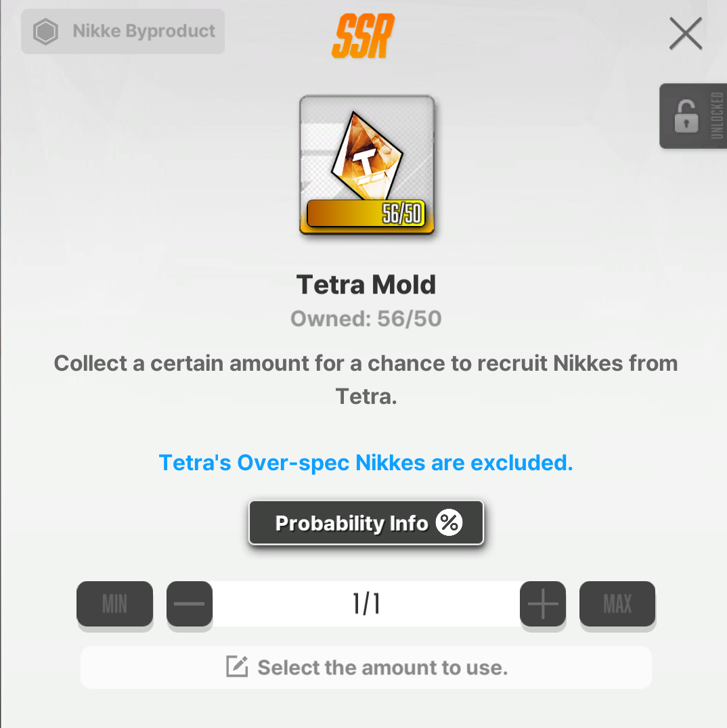Select the Nikke Byproduct tag
This screenshot has height=728, width=727.
click(x=123, y=32)
